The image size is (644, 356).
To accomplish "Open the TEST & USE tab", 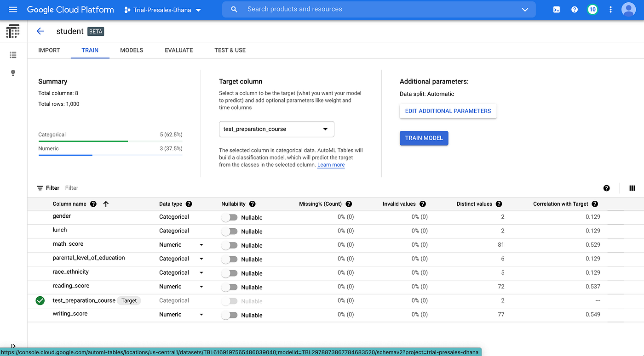I will point(230,50).
